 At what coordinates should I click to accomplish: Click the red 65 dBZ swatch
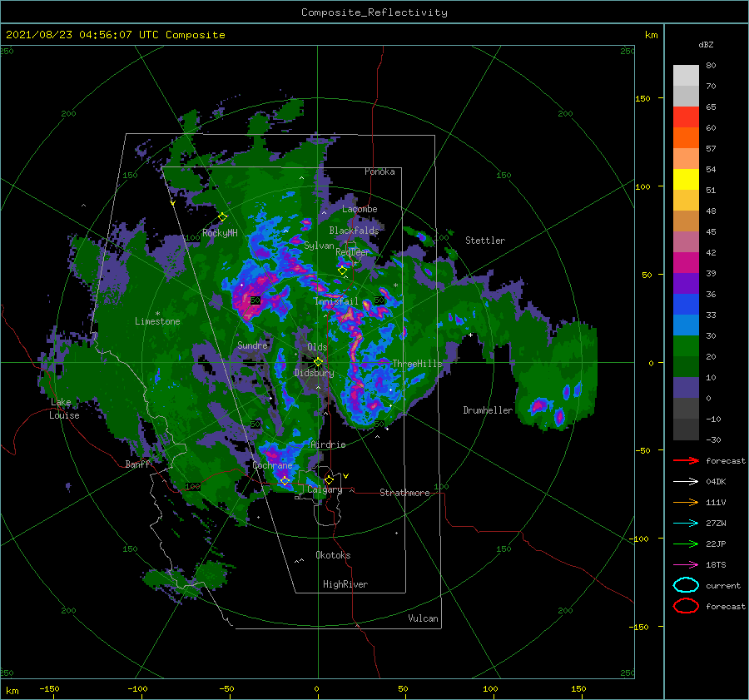[x=686, y=117]
